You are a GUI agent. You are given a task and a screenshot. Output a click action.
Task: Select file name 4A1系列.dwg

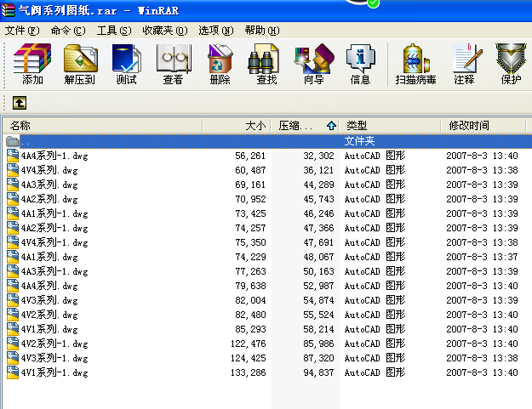[49, 257]
